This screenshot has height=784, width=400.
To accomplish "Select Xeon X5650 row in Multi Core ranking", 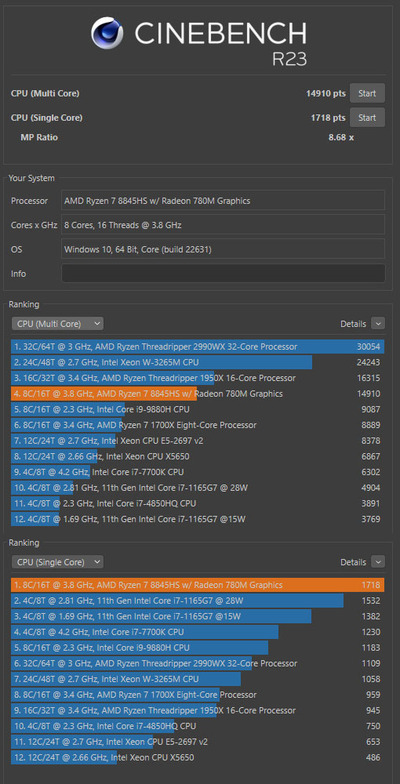I will click(x=198, y=456).
